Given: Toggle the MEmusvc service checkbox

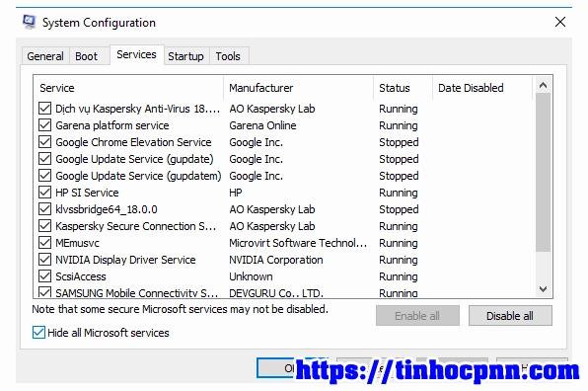Looking at the screenshot, I should tap(45, 243).
